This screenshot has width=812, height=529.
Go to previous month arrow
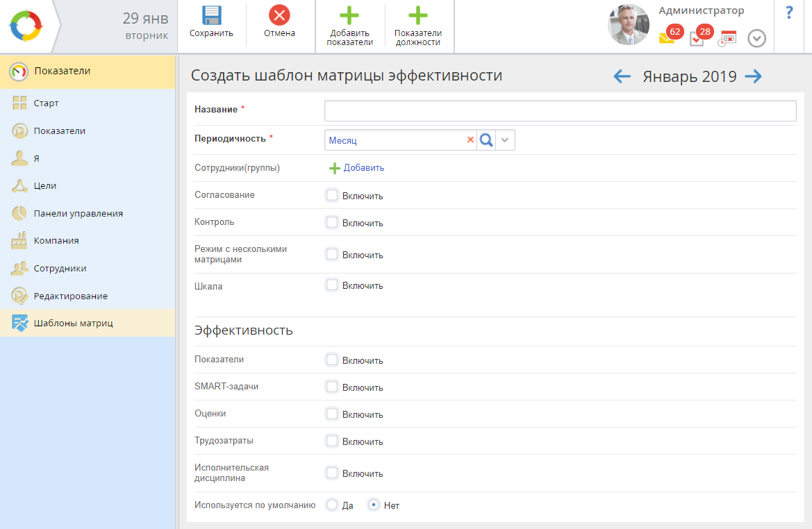(622, 76)
